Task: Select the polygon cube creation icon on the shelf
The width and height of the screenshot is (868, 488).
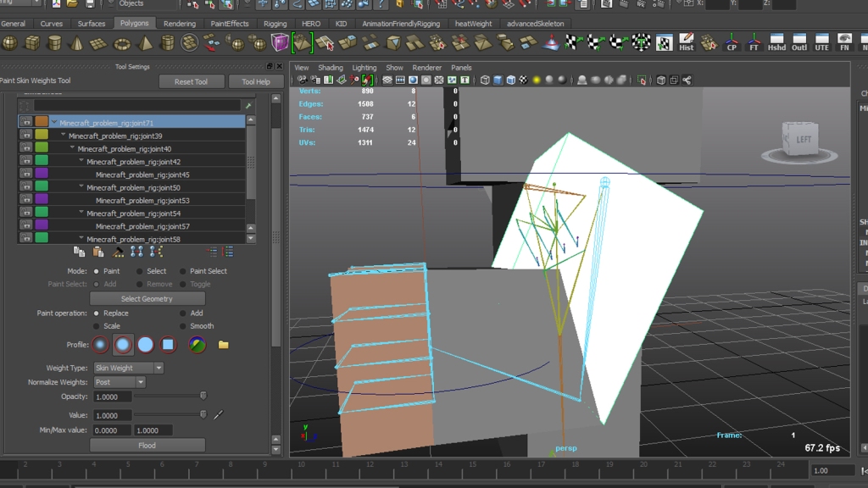Action: 32,41
